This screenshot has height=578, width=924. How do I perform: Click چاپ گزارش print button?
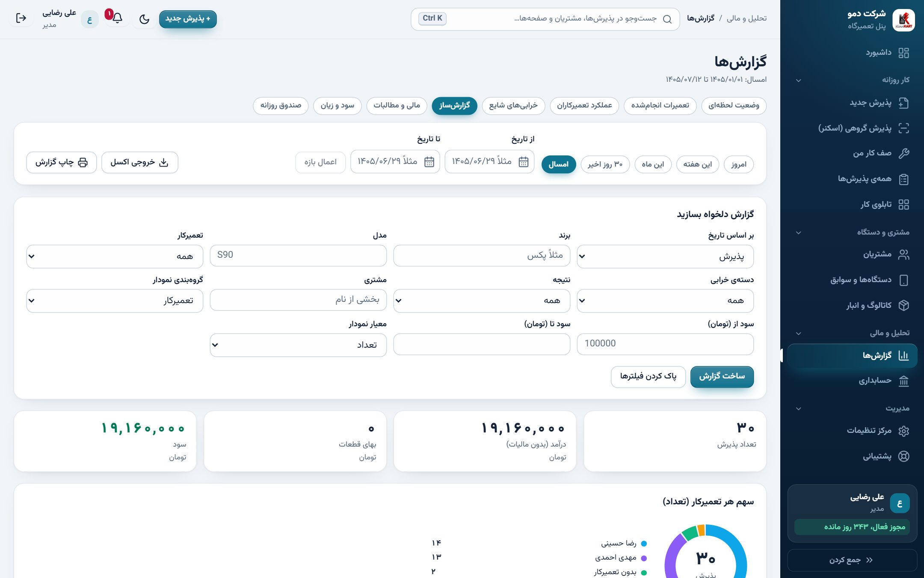(x=61, y=162)
